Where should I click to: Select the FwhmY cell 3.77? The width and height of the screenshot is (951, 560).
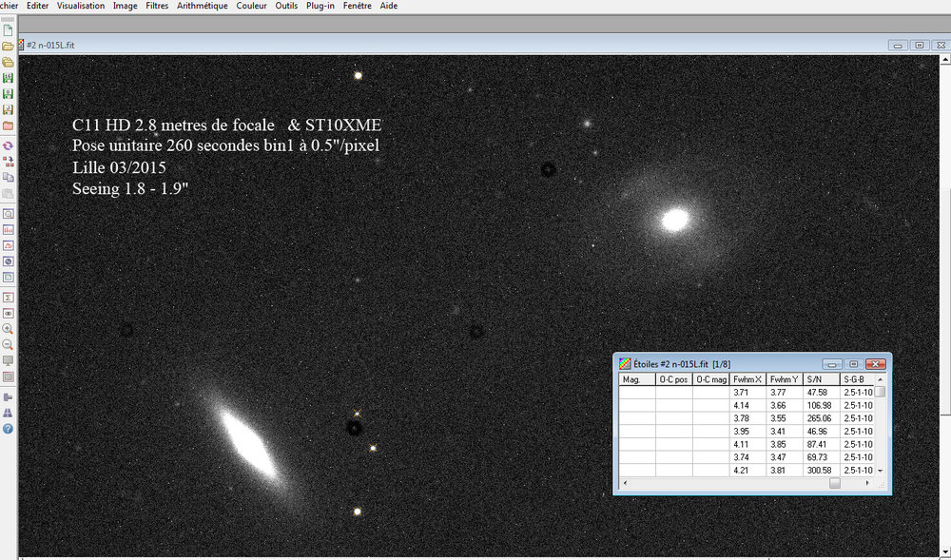(x=785, y=392)
